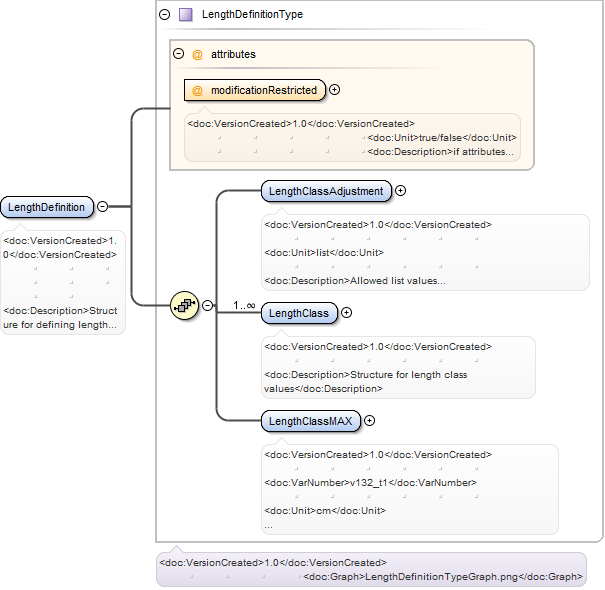Click the LengthDefinitionType title text
The width and height of the screenshot is (605, 590).
coord(252,15)
